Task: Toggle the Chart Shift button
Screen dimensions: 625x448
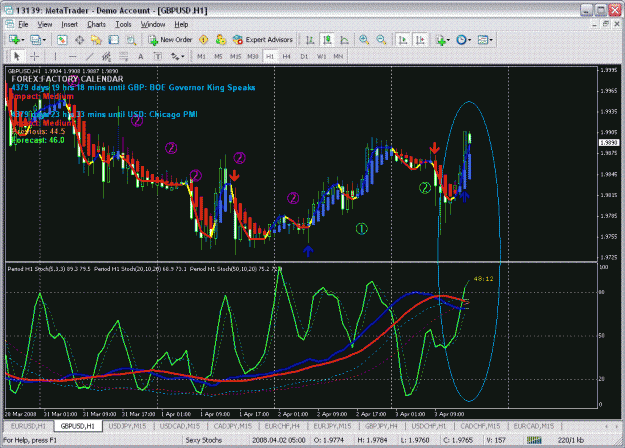Action: tap(420, 40)
